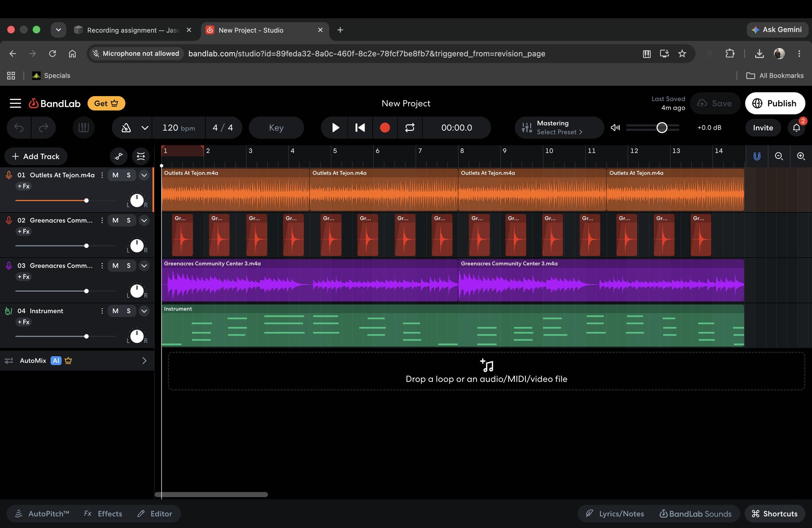This screenshot has width=812, height=528.
Task: Click the undo arrow icon
Action: pyautogui.click(x=19, y=128)
